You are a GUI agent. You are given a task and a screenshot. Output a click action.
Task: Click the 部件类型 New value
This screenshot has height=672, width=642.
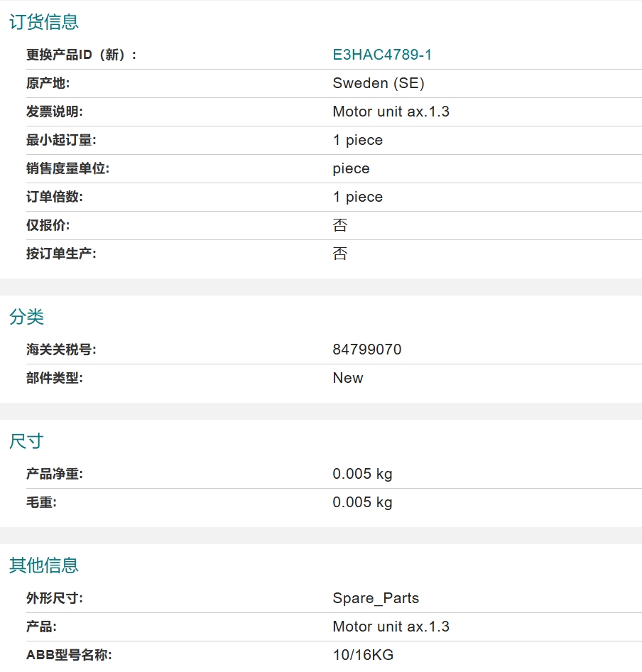[347, 378]
